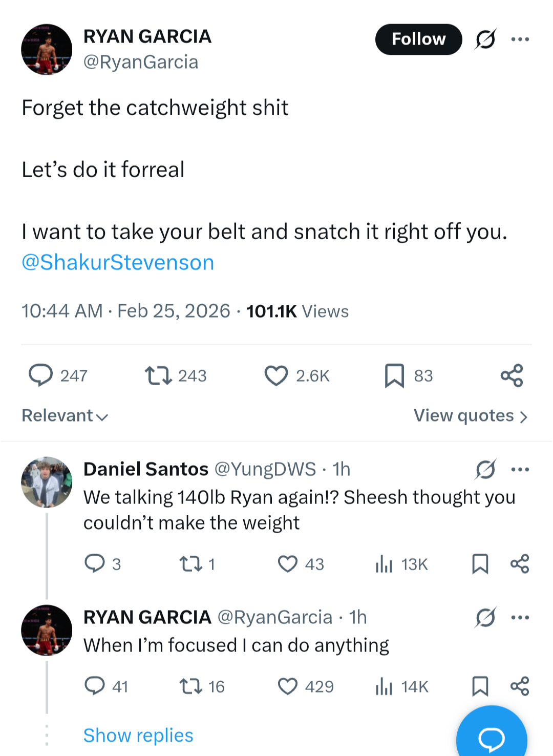
Task: Like the main tweet with 2.6K likes
Action: [276, 375]
